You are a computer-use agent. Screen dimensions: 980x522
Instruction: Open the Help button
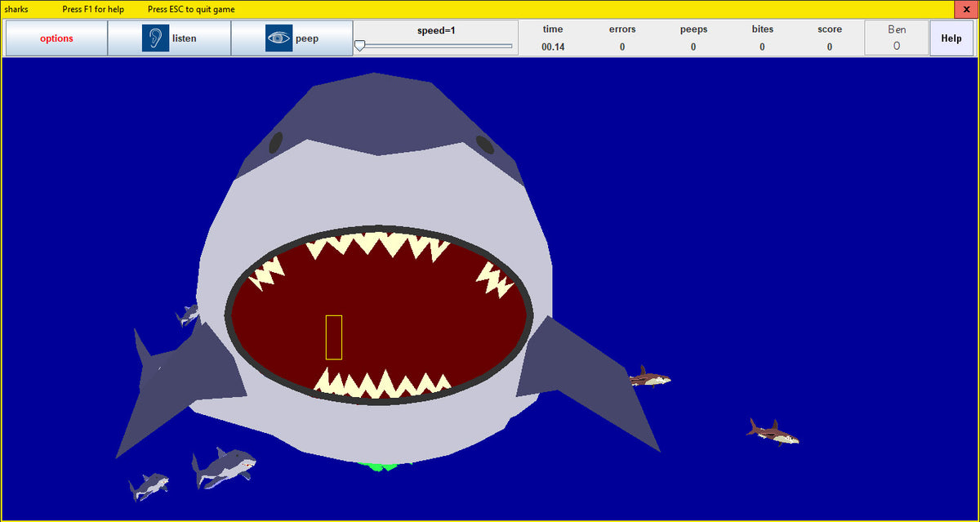point(951,38)
